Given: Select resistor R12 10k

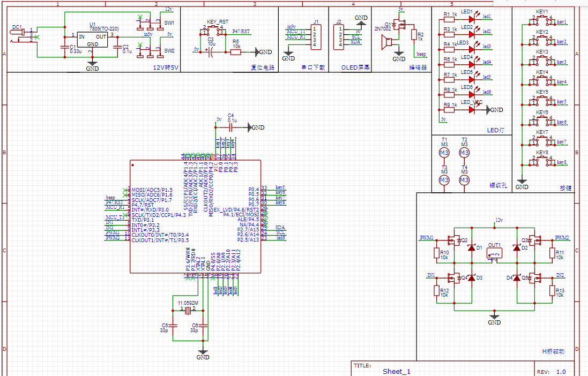Looking at the screenshot, I should tap(436, 290).
